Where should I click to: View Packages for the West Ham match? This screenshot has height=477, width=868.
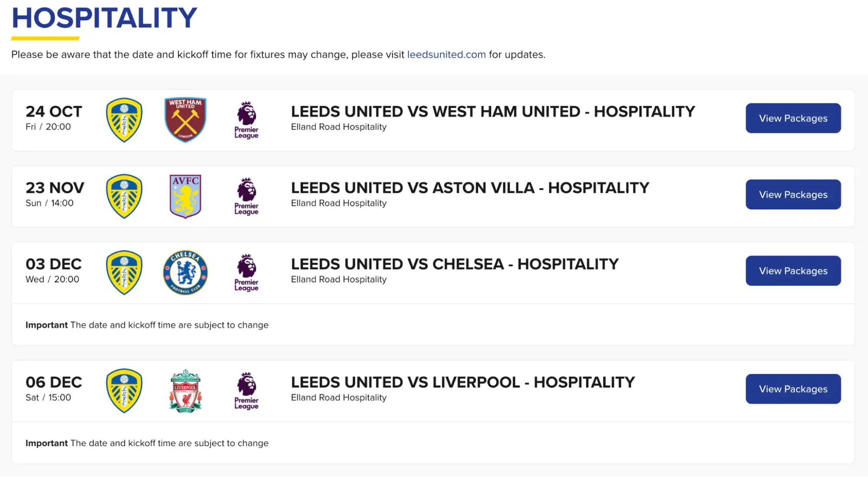(x=793, y=118)
